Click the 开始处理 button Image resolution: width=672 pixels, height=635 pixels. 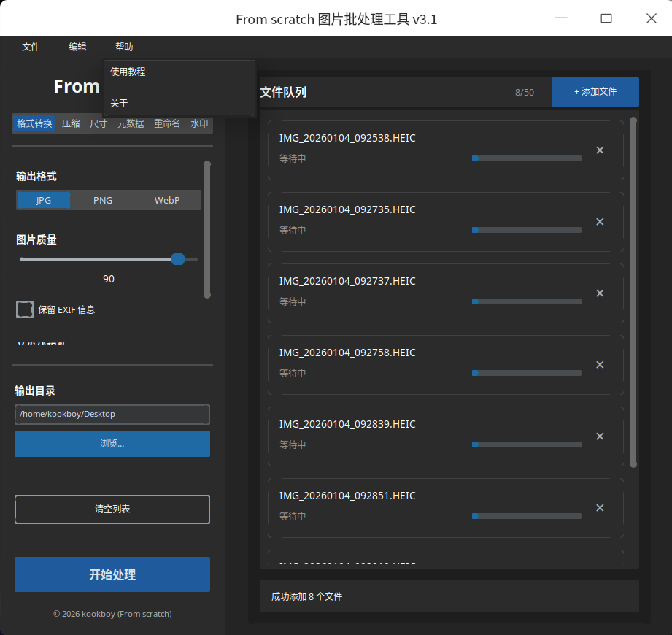pyautogui.click(x=112, y=574)
